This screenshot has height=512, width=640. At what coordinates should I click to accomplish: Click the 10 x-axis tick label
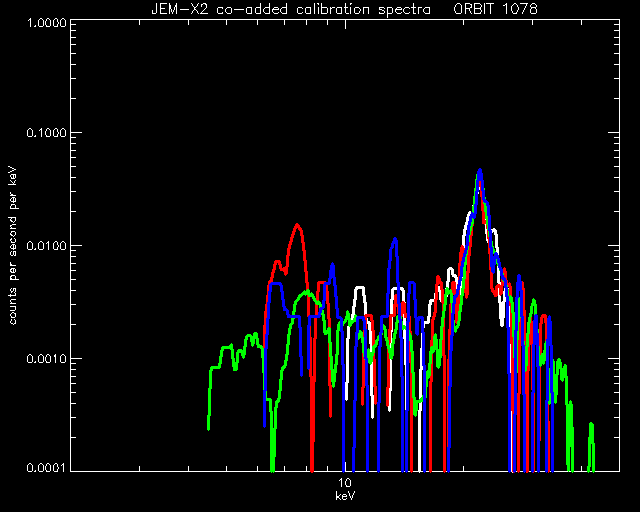pyautogui.click(x=345, y=483)
